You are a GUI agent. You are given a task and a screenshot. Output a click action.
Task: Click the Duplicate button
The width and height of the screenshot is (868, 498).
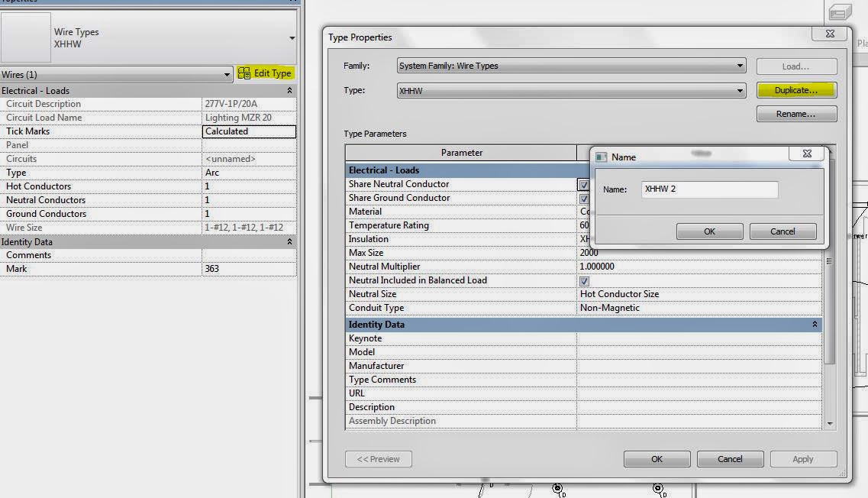click(x=795, y=90)
